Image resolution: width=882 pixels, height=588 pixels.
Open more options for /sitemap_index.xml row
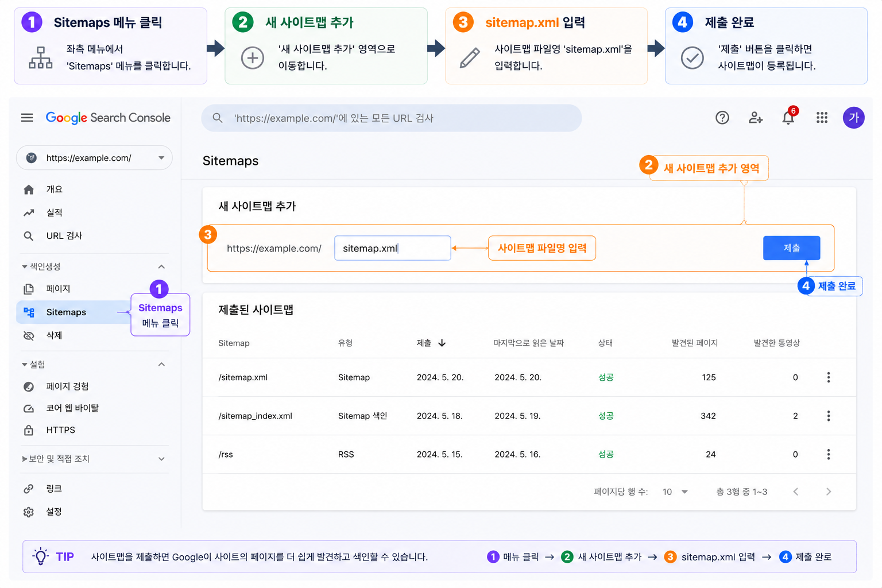829,416
